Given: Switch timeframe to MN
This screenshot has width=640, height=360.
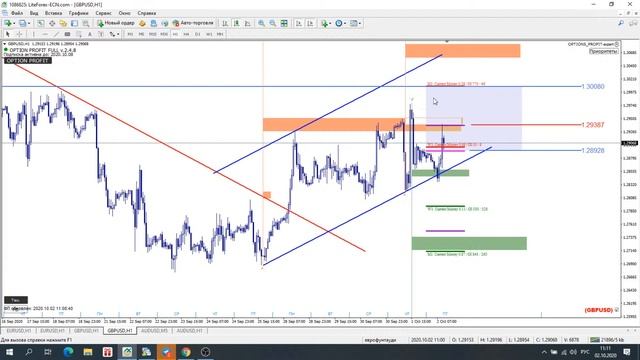Looking at the screenshot, I should [x=220, y=34].
